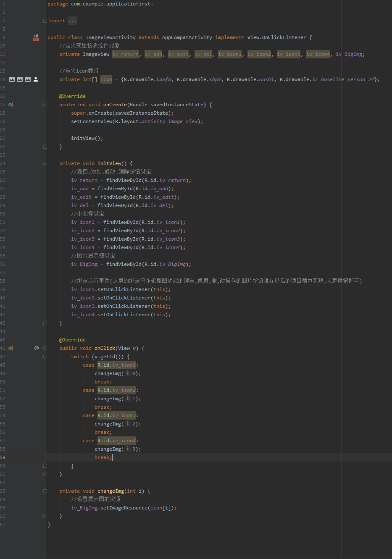
Task: Click the @ gutter icon on onClick line
Action: coord(37,348)
